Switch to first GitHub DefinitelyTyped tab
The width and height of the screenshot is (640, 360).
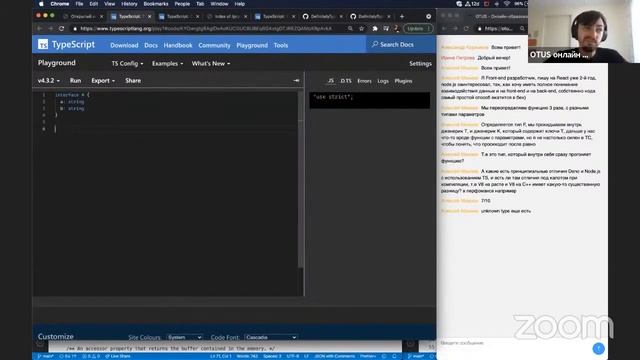tap(322, 16)
